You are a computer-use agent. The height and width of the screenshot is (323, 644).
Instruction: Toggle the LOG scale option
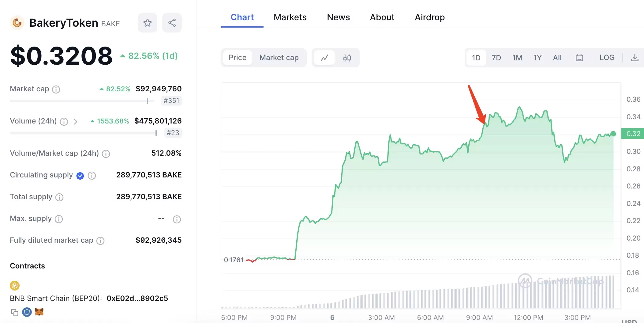click(607, 58)
